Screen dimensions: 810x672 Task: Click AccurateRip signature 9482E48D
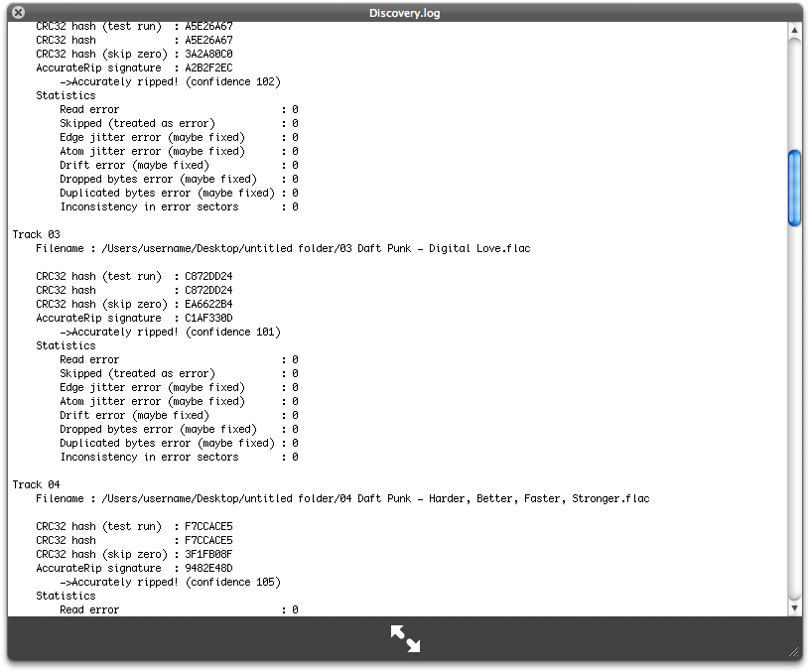click(208, 568)
